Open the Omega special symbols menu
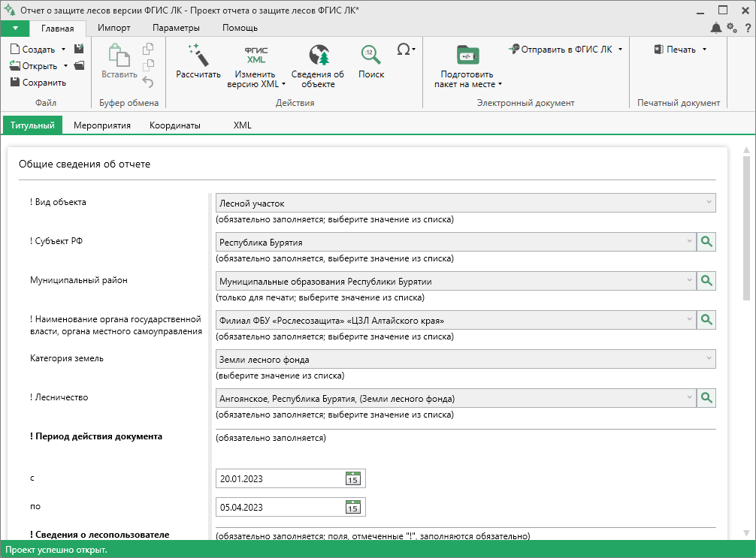Image resolution: width=756 pixels, height=558 pixels. click(406, 49)
